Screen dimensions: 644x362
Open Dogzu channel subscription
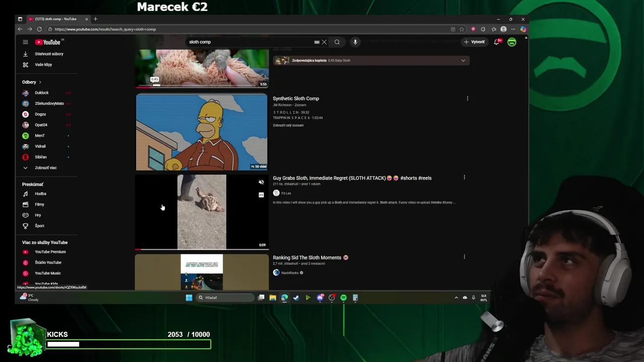pos(40,114)
